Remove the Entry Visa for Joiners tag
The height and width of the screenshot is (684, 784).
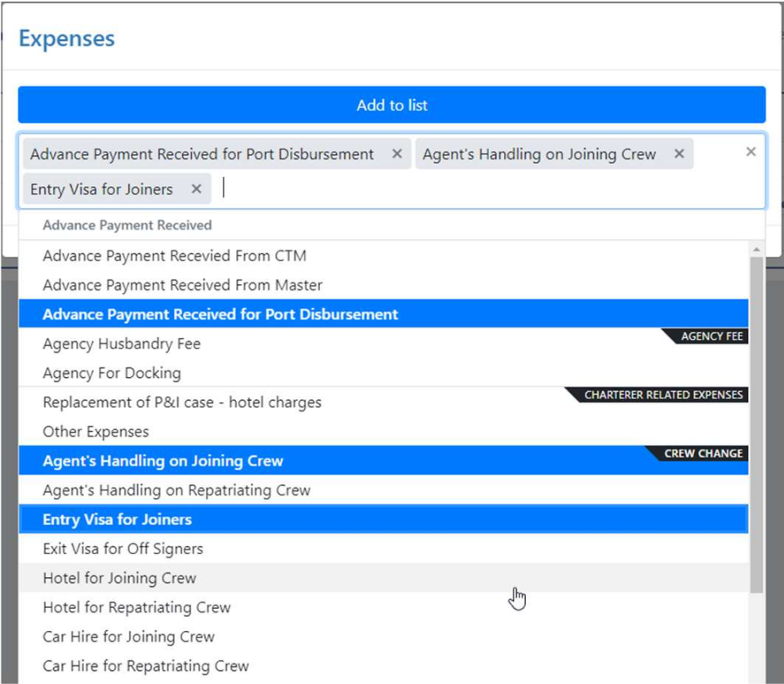tap(196, 189)
